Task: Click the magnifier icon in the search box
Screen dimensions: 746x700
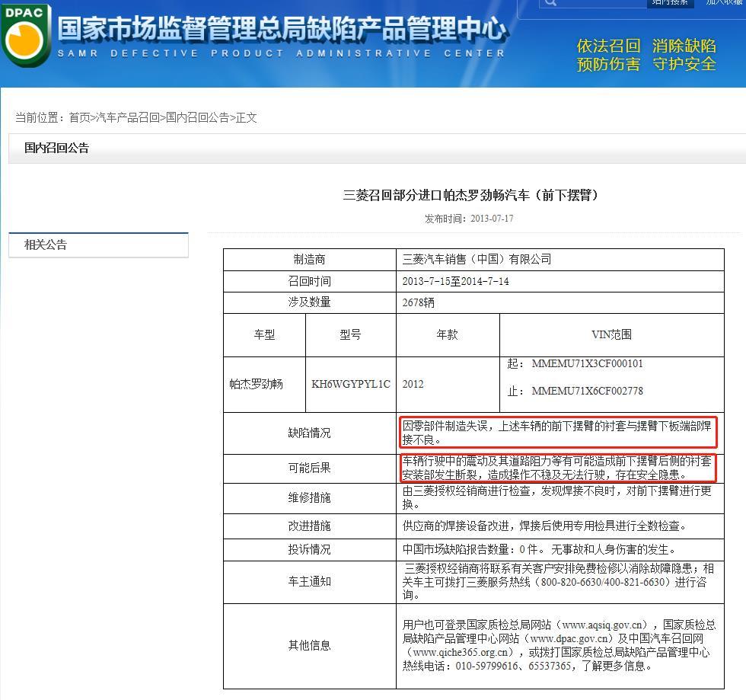Action: [x=550, y=2]
